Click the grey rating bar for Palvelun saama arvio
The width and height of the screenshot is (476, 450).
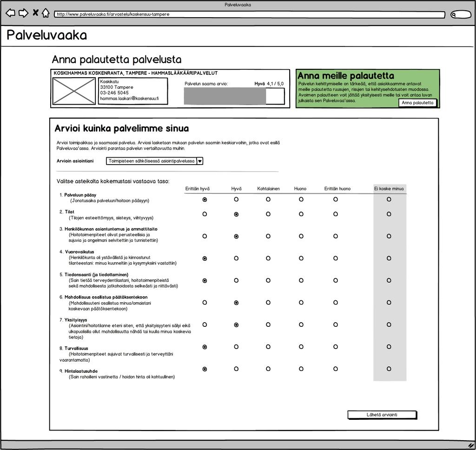click(234, 96)
